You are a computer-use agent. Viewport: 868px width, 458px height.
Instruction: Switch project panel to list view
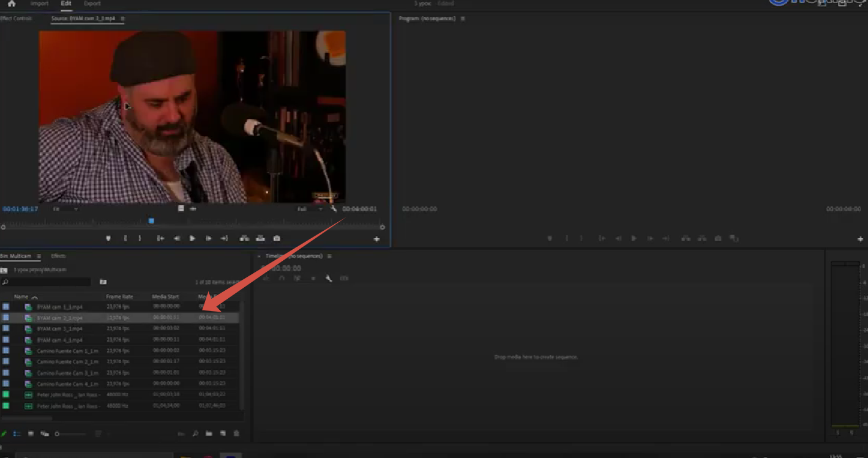[17, 434]
